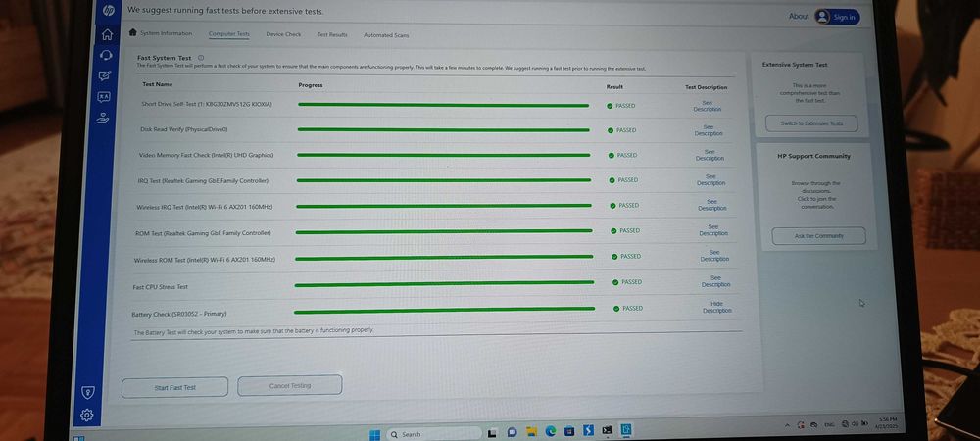Click the Battery Check progress bar

444,310
